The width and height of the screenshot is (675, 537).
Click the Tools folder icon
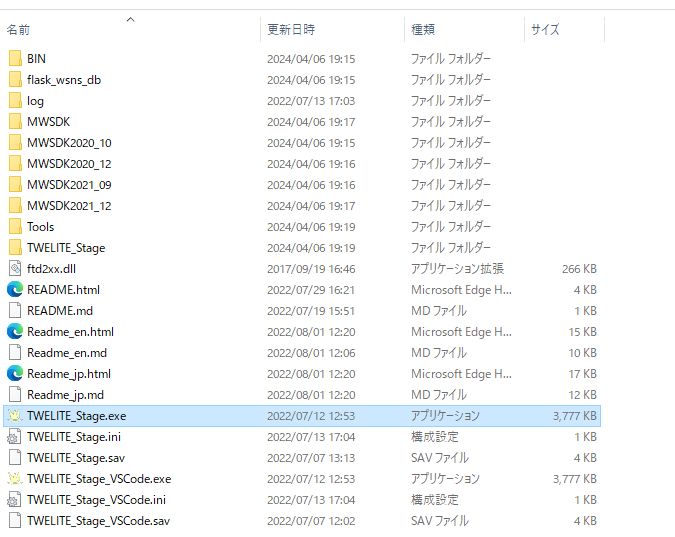[15, 227]
